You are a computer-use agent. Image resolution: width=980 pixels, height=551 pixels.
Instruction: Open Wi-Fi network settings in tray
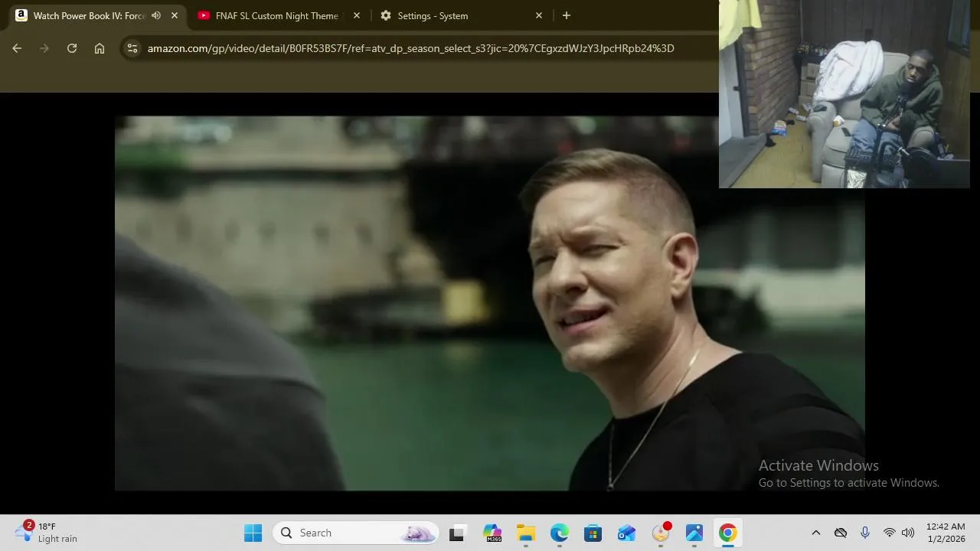(889, 533)
